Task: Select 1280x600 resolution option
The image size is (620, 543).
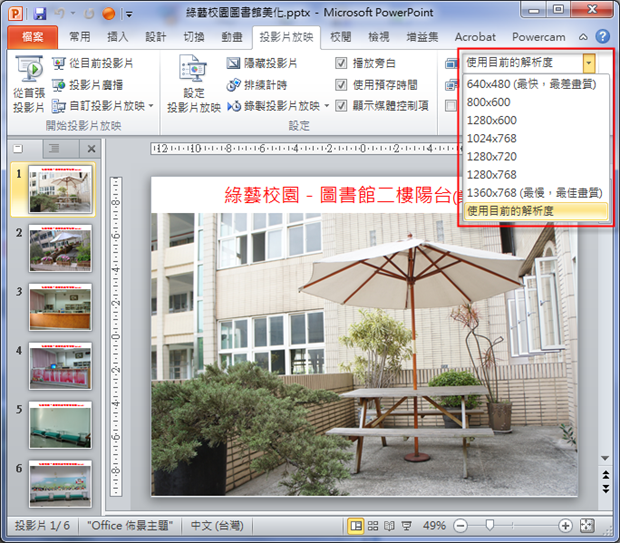Action: [x=536, y=120]
